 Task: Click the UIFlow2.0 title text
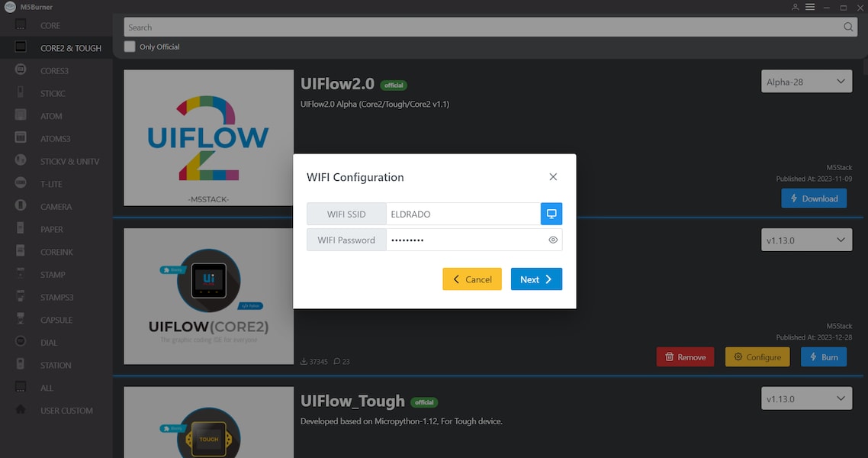pyautogui.click(x=337, y=84)
